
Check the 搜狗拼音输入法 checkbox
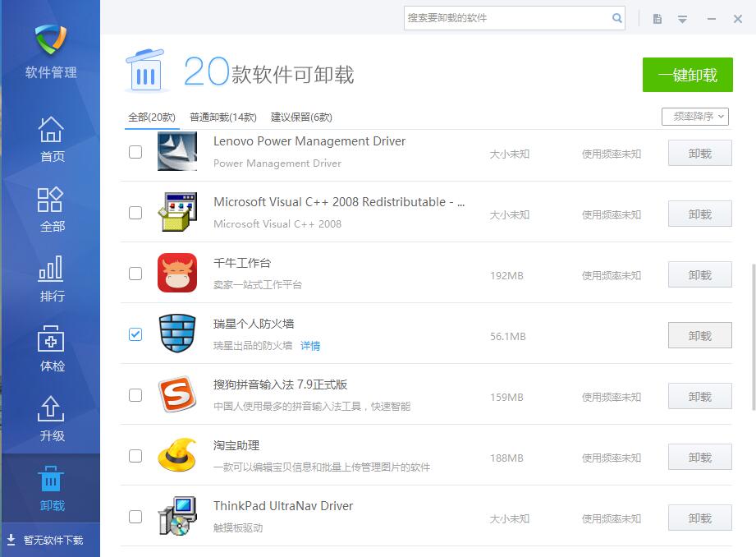[135, 395]
